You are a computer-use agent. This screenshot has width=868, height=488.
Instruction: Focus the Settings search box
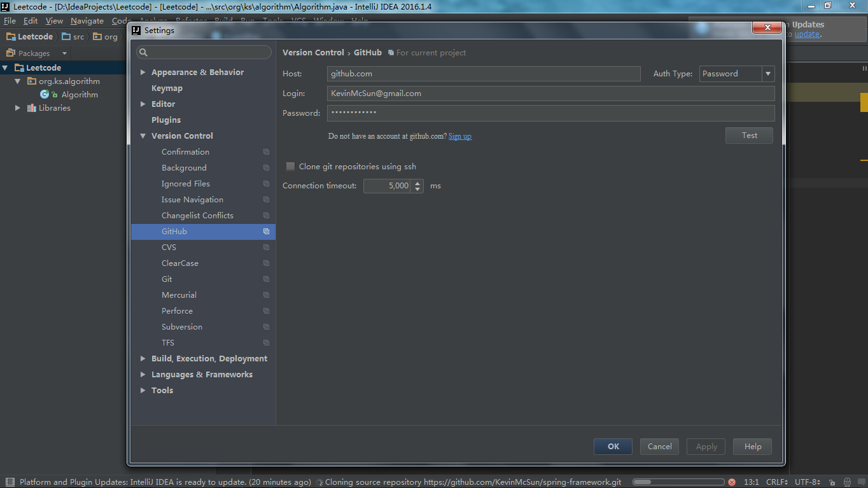click(204, 52)
